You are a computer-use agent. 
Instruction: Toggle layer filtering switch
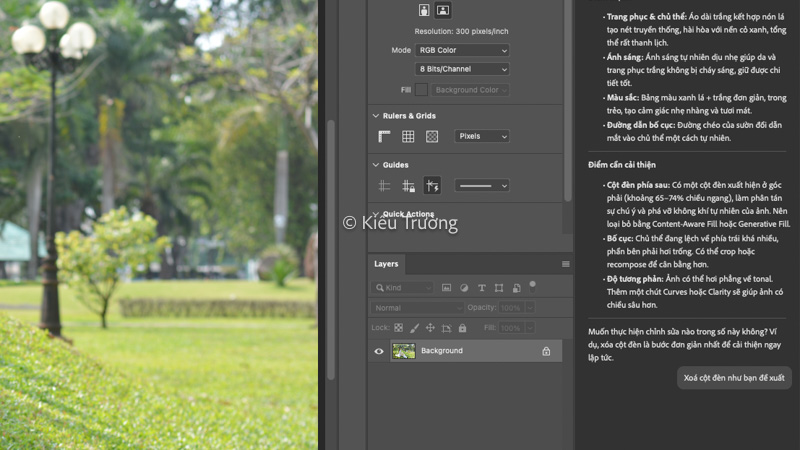pos(533,287)
